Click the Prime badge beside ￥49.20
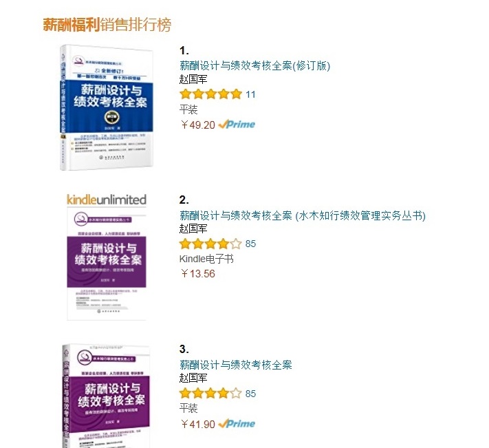Viewport: 489px width, 448px height. (237, 125)
